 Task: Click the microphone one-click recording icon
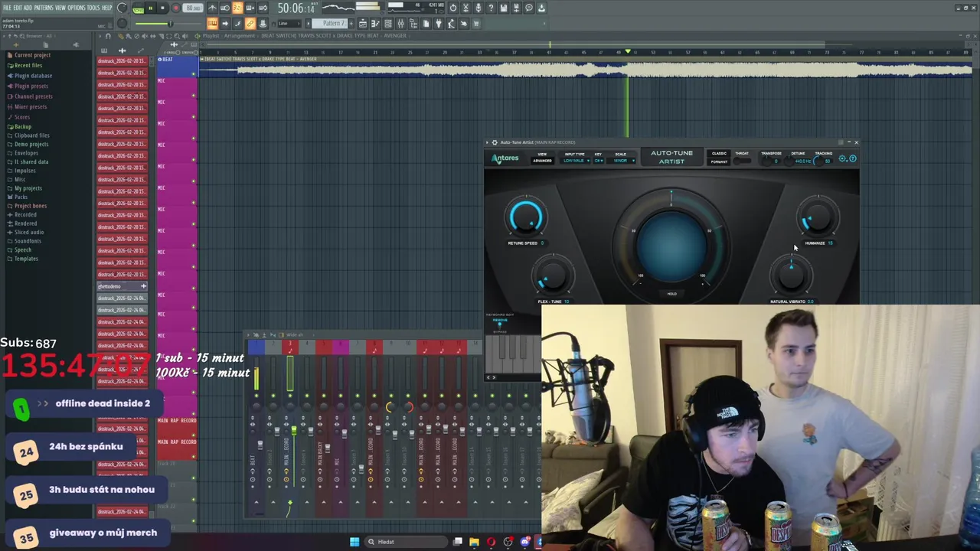(x=478, y=8)
